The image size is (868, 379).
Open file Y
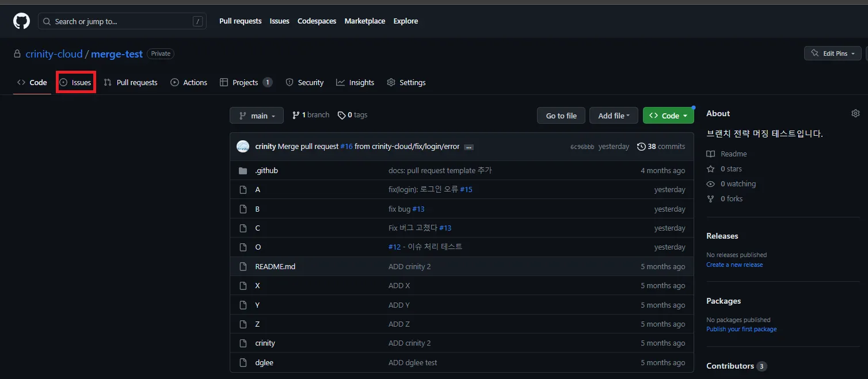pos(257,305)
